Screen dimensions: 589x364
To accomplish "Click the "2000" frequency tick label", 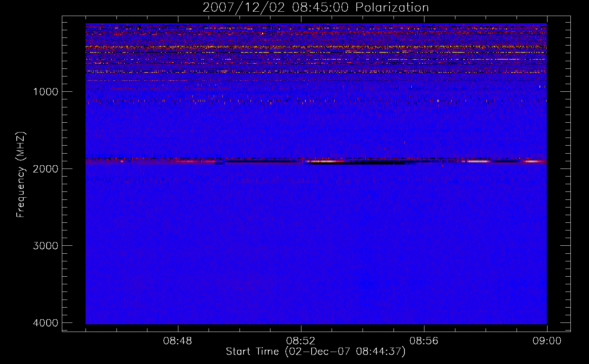I will (x=46, y=169).
